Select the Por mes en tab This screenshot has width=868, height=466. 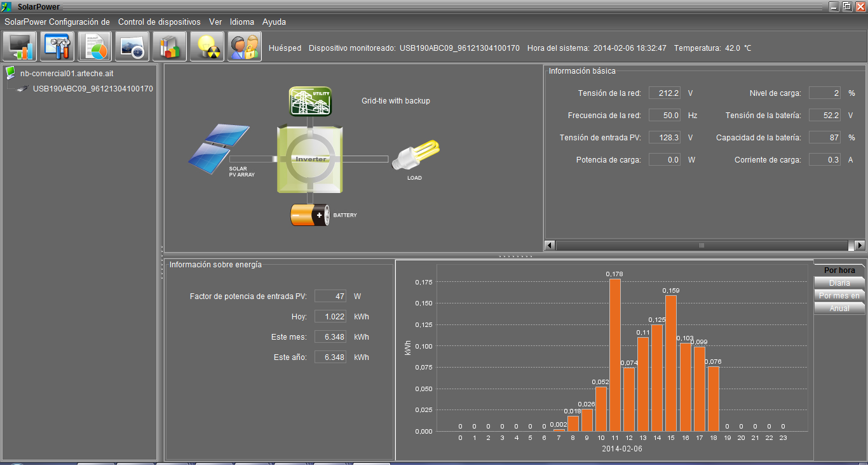pyautogui.click(x=839, y=296)
